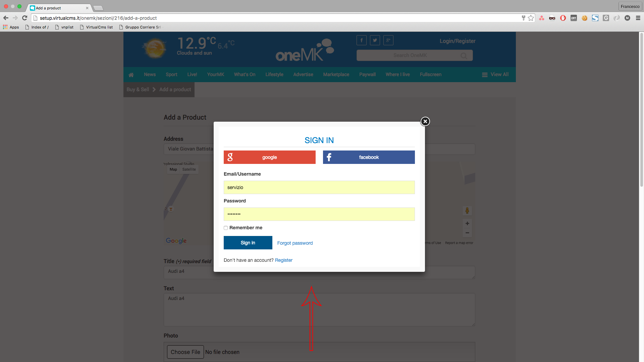Sign in with the Facebook button
The image size is (644, 362).
pos(369,157)
